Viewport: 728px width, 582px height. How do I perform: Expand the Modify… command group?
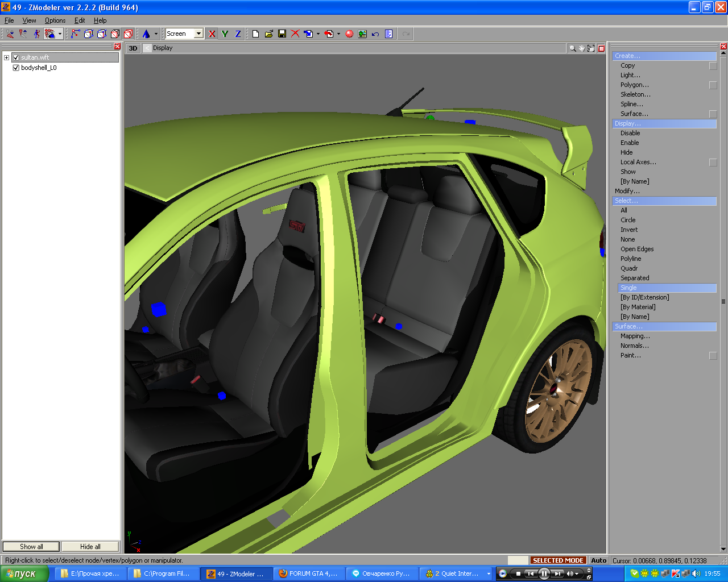tap(627, 191)
